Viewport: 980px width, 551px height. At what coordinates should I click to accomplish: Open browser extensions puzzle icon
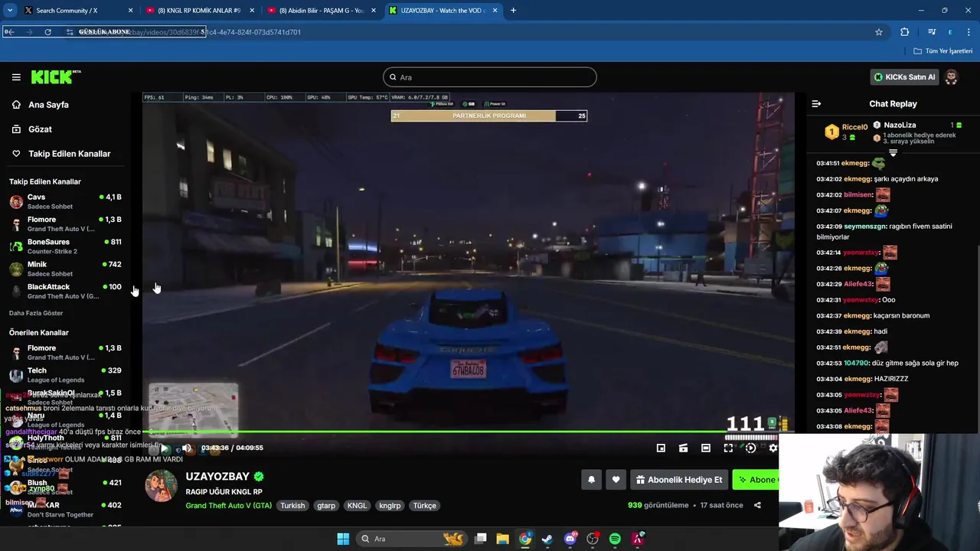(905, 32)
